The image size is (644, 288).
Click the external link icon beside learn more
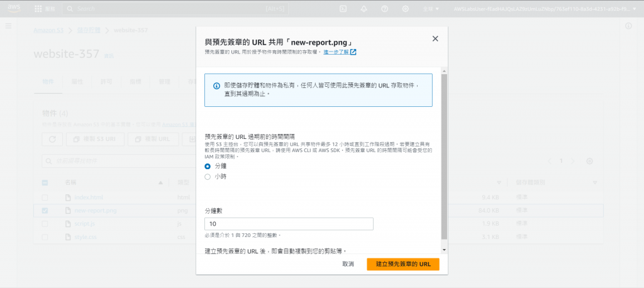click(x=353, y=52)
